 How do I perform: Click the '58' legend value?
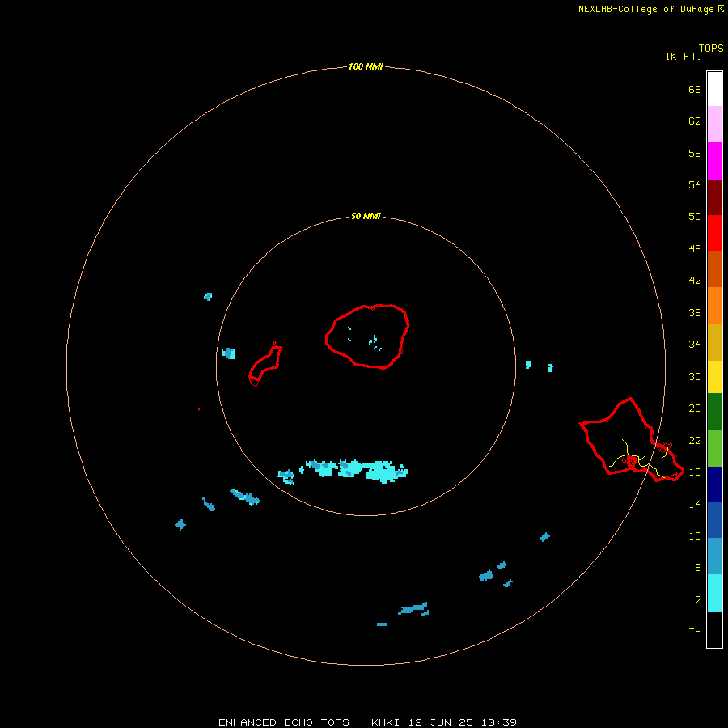[695, 153]
